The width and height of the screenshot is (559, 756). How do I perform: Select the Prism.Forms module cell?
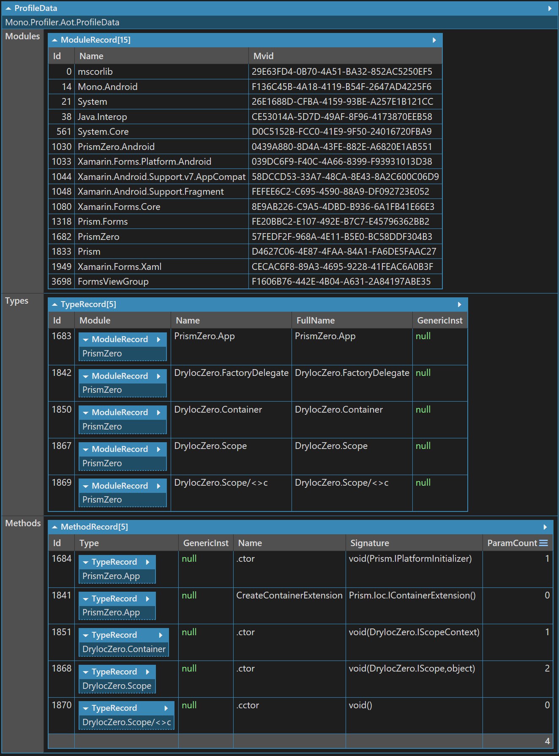[x=161, y=222]
